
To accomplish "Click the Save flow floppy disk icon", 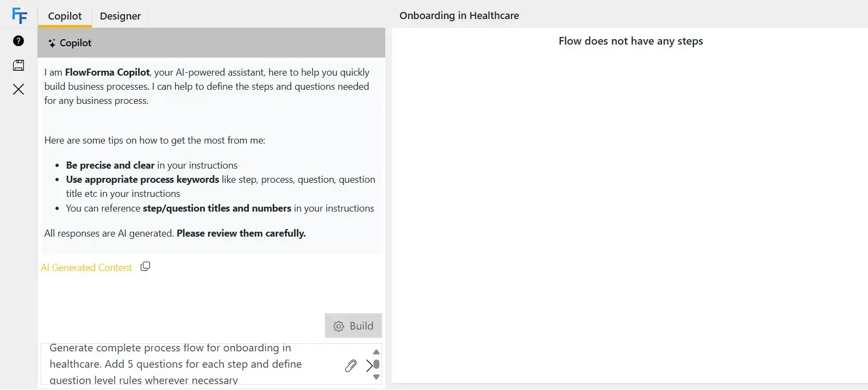I will pos(18,65).
